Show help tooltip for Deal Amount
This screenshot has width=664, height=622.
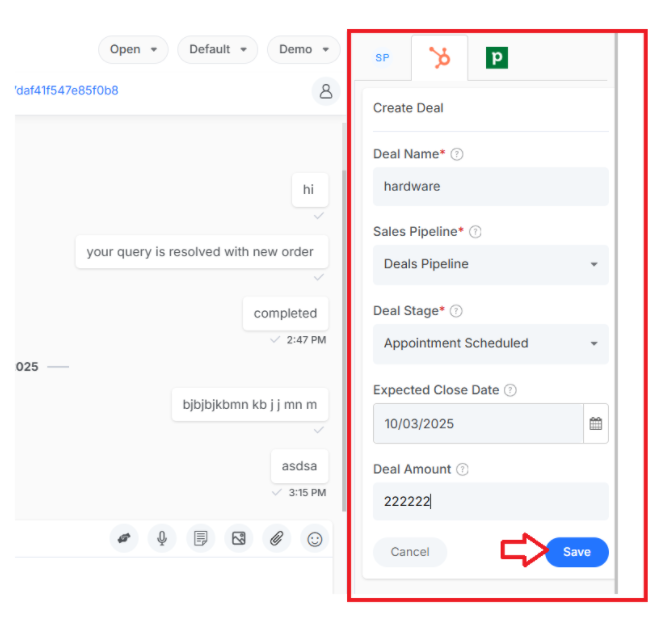462,469
